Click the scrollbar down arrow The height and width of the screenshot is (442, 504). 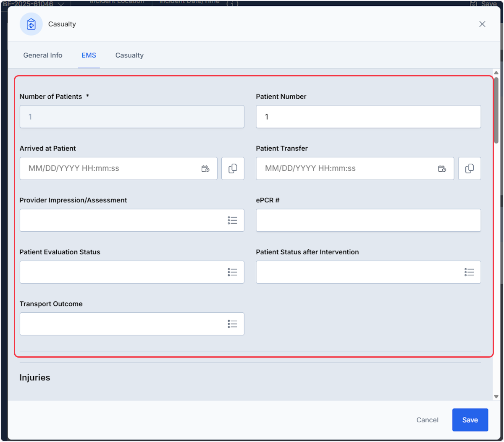[x=496, y=397]
